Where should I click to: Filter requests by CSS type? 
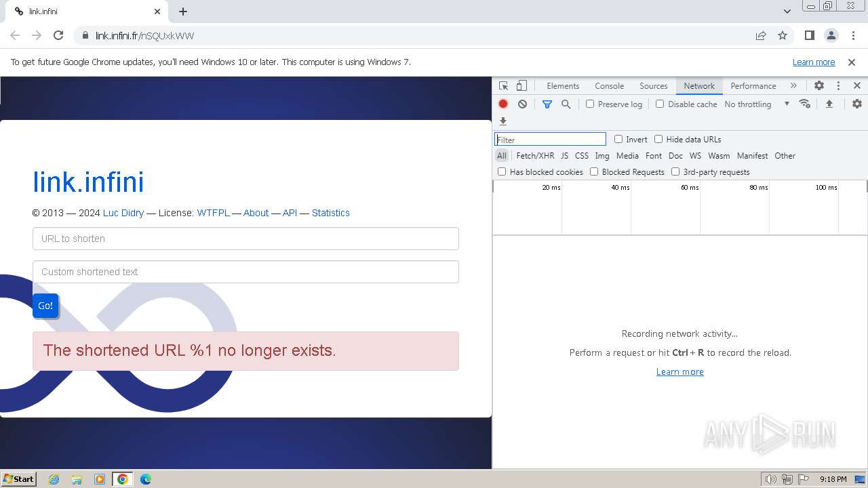(x=582, y=156)
